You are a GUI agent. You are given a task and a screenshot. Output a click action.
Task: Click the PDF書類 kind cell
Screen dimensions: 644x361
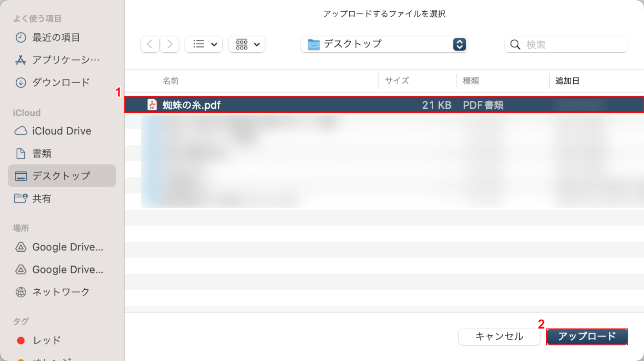[x=483, y=105]
